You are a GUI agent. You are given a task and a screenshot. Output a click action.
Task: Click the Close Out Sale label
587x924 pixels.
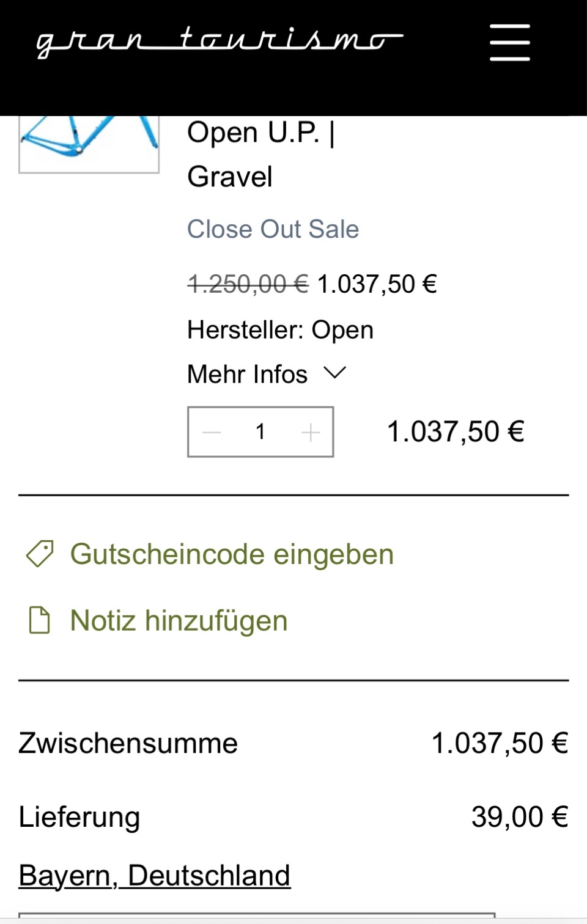point(273,229)
